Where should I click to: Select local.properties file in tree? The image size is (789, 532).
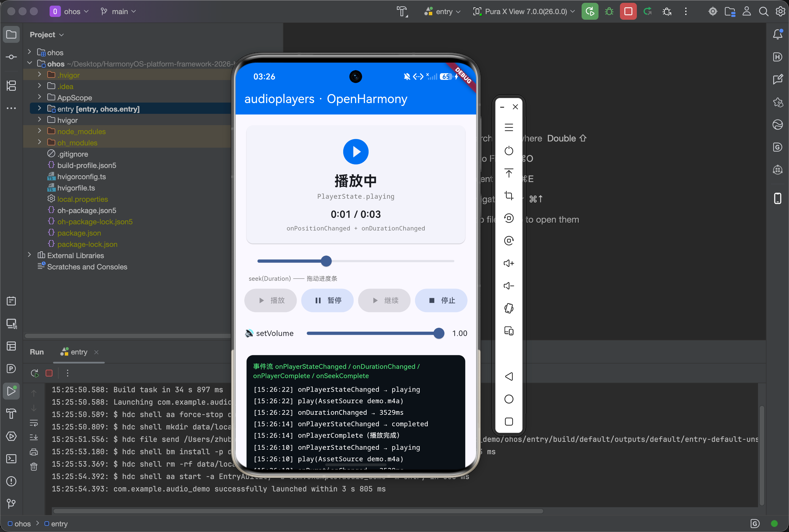pyautogui.click(x=83, y=199)
